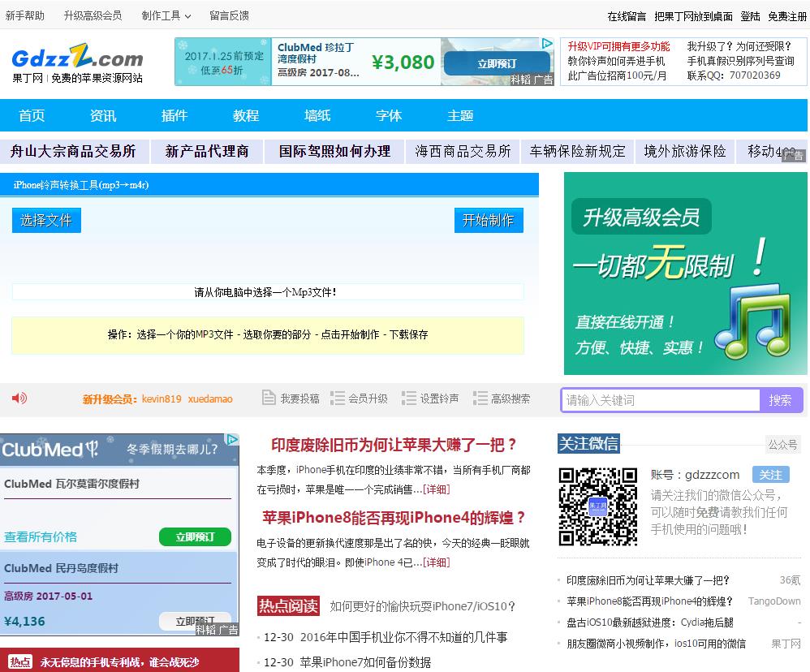Open 设置铃声 link

tap(439, 398)
